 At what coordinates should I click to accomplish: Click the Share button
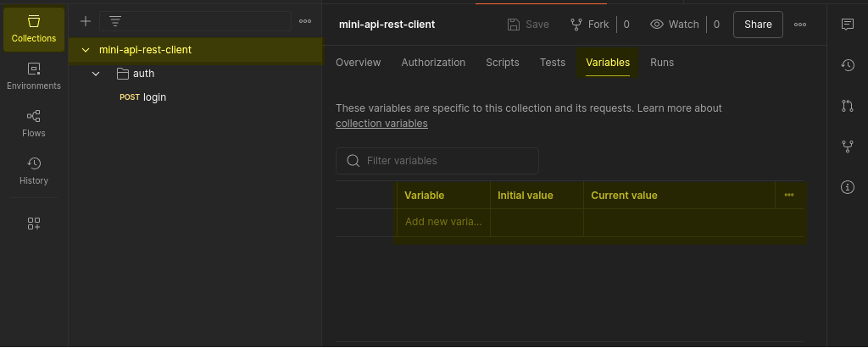pos(758,25)
